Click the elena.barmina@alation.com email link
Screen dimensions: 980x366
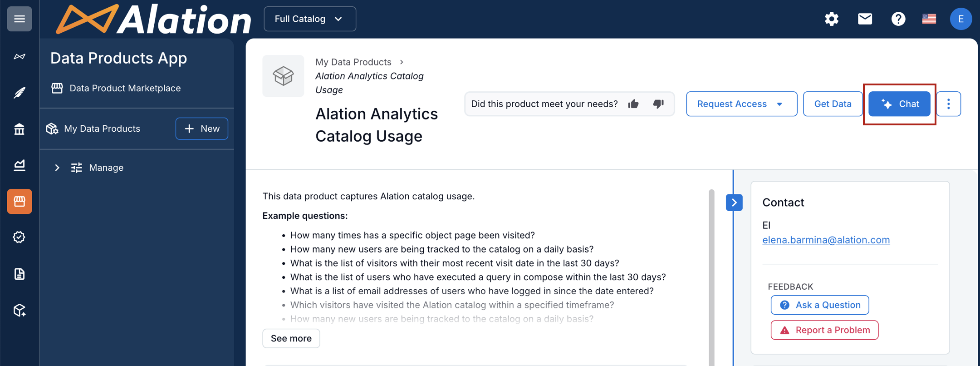point(826,240)
